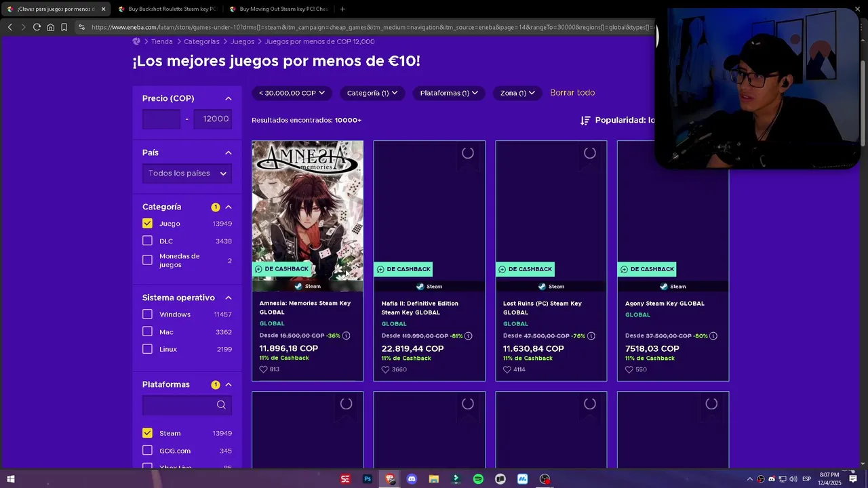This screenshot has height=488, width=868.
Task: Reload the Eneba page
Action: click(x=37, y=27)
